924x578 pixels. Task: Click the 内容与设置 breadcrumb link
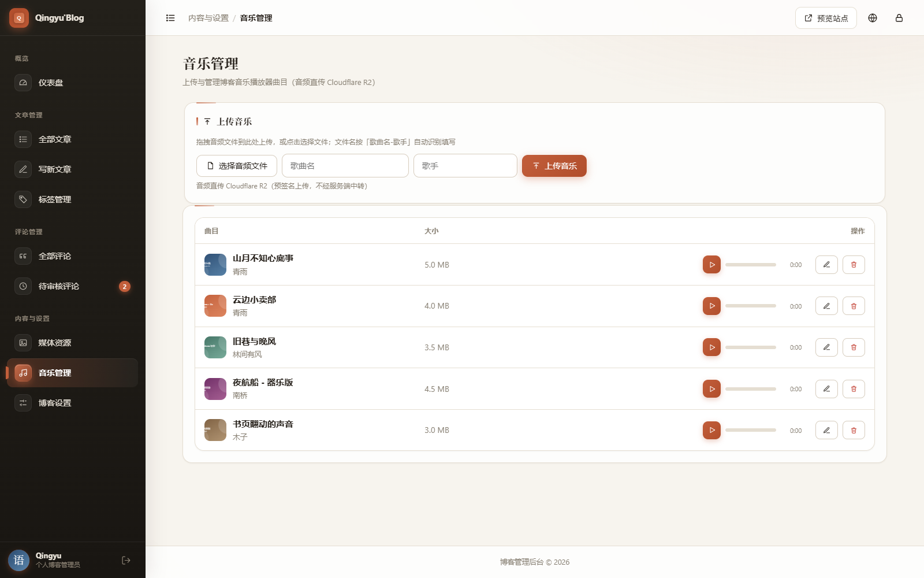208,18
